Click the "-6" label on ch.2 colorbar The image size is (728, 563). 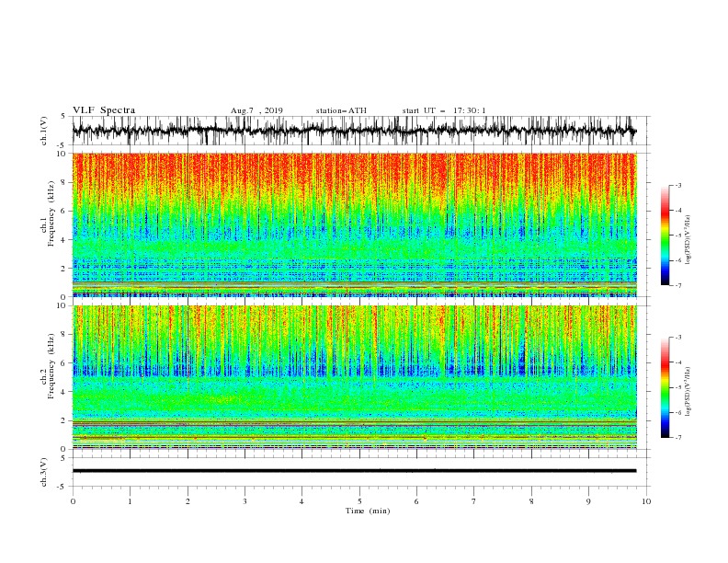coord(677,412)
